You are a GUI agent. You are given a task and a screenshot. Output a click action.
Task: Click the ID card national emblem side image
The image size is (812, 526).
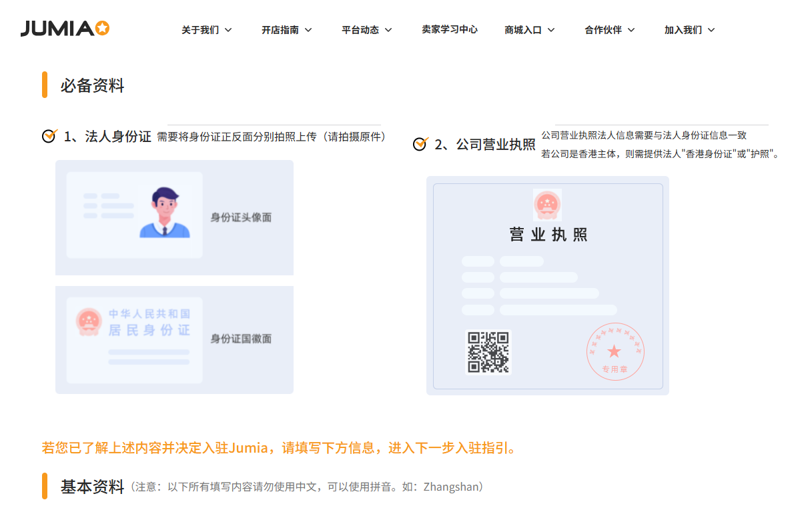click(x=174, y=340)
